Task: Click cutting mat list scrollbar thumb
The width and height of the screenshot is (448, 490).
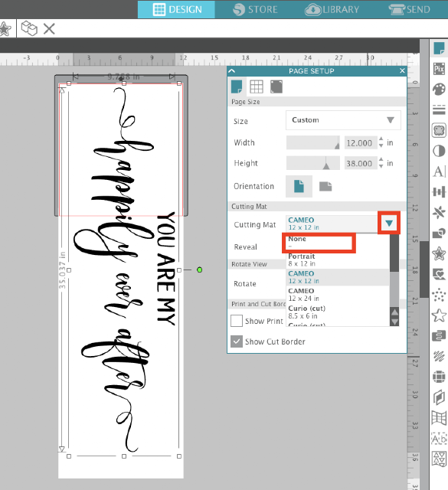Action: 394,253
